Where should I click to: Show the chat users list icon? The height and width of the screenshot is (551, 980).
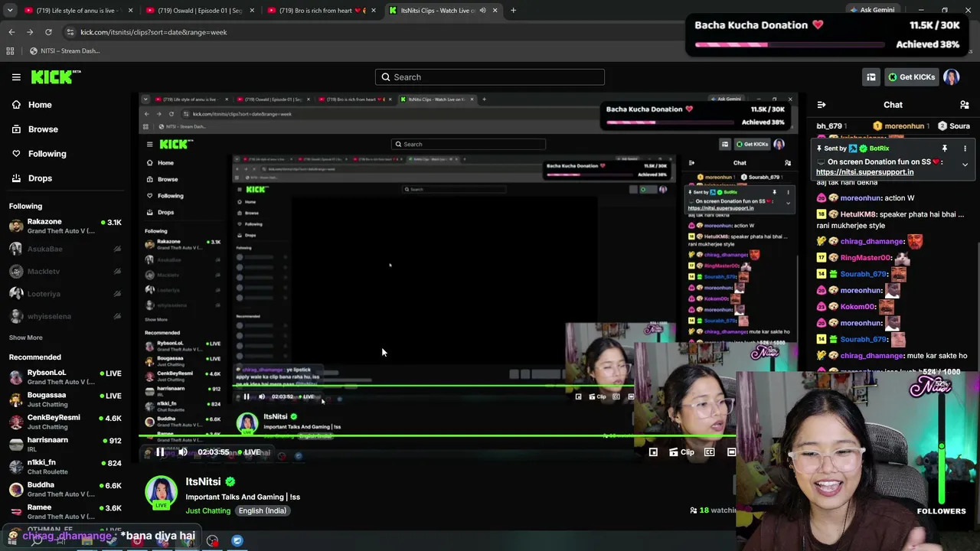[x=965, y=105]
